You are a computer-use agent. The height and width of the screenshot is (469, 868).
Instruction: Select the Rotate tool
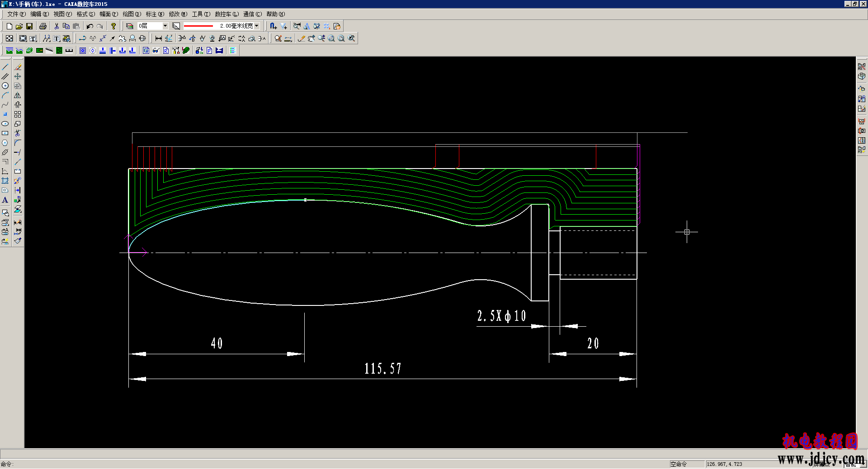pyautogui.click(x=18, y=105)
